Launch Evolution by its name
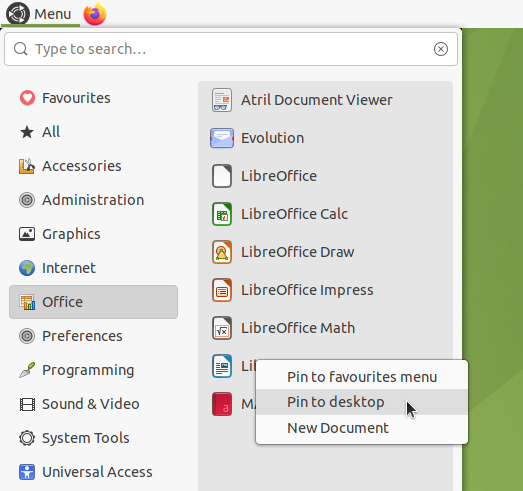523x491 pixels. point(273,138)
